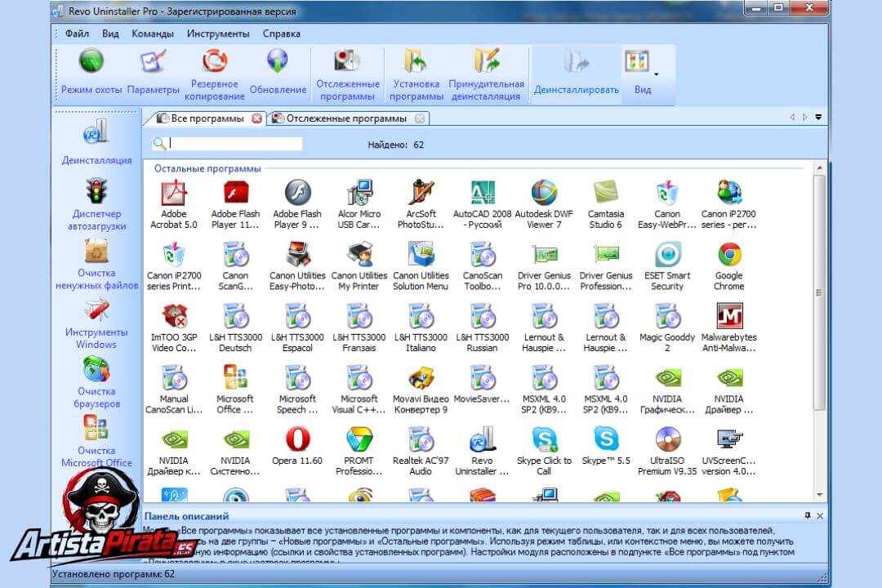Select Opera 11.60 program icon

click(297, 446)
